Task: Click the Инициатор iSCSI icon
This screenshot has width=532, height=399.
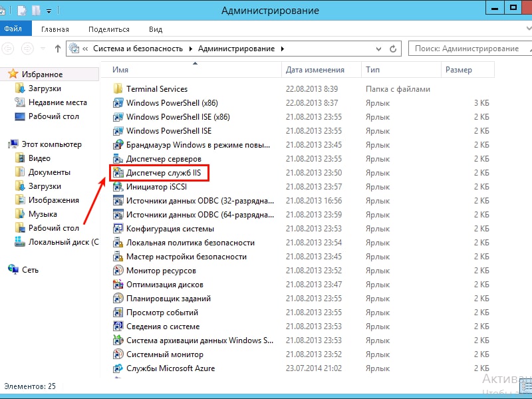Action: [x=118, y=187]
